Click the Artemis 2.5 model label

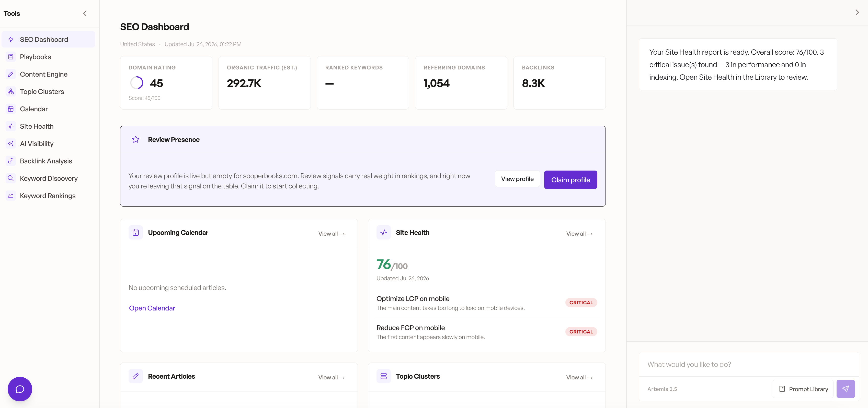[662, 389]
